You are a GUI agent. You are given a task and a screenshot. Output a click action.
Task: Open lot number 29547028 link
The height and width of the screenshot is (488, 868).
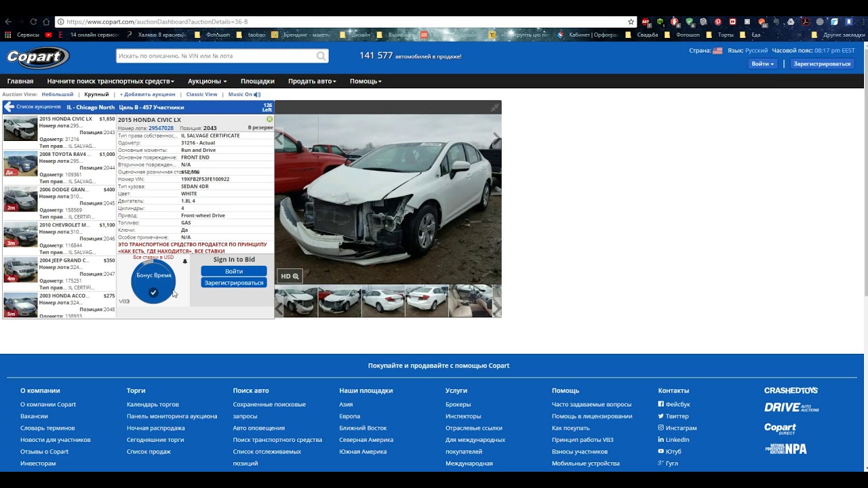pyautogui.click(x=161, y=128)
